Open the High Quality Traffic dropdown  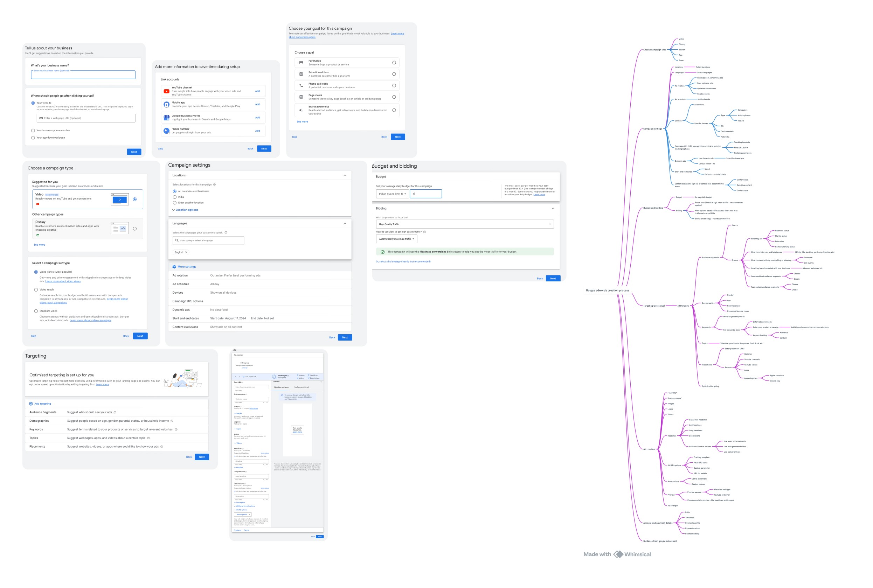(464, 224)
